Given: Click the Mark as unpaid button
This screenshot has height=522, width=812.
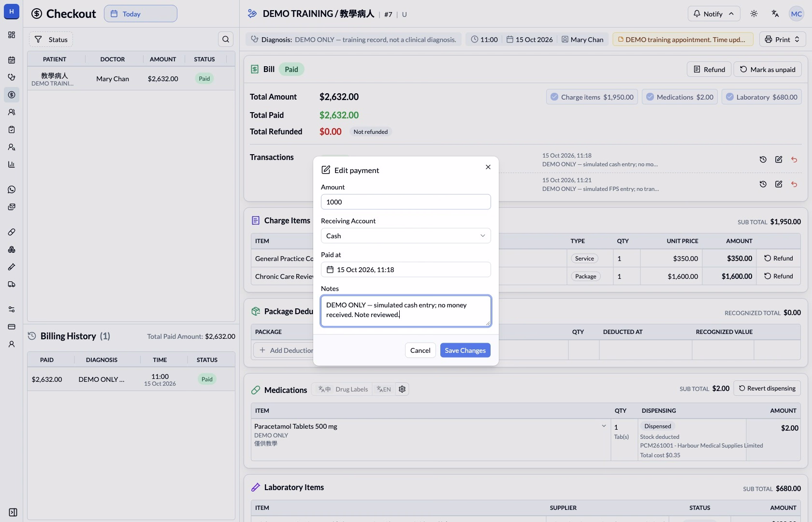Looking at the screenshot, I should pyautogui.click(x=768, y=69).
